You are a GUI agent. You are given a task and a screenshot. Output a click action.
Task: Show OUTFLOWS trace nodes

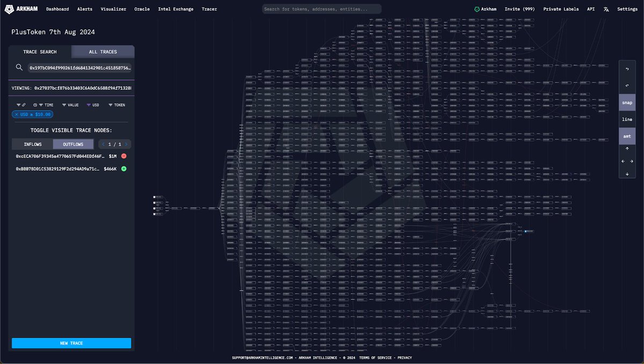point(73,144)
